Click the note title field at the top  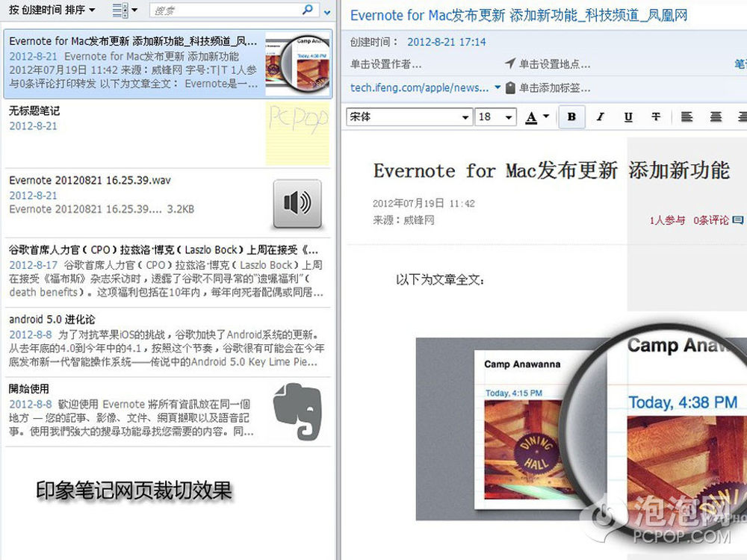click(519, 15)
